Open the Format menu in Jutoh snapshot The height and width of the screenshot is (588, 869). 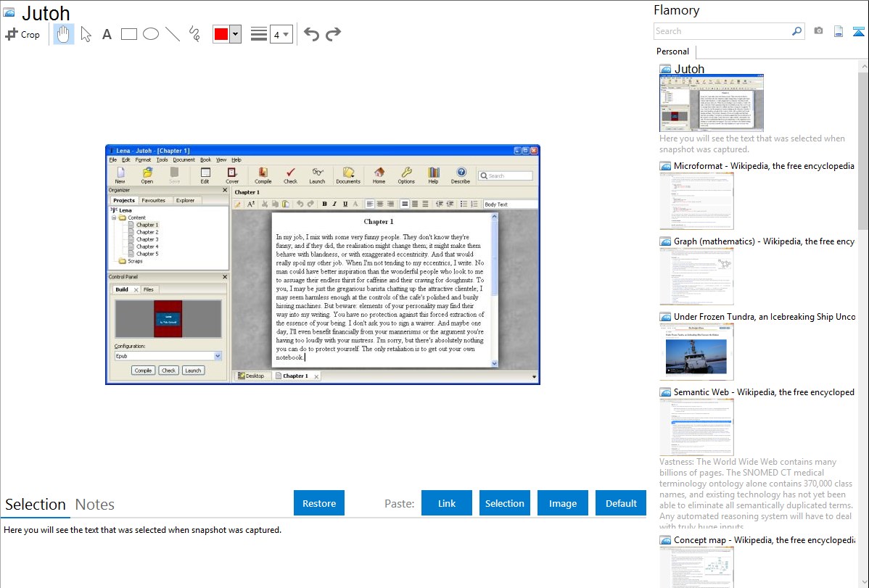(x=143, y=160)
